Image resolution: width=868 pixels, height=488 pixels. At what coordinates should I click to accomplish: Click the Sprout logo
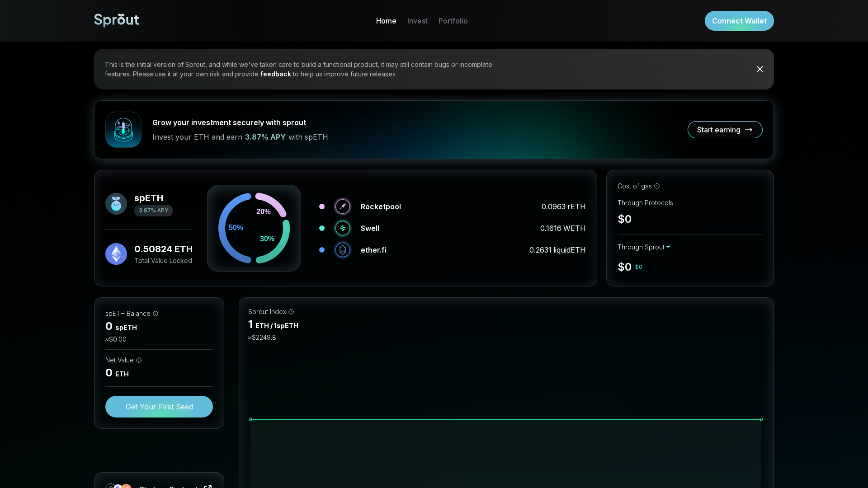pyautogui.click(x=116, y=20)
